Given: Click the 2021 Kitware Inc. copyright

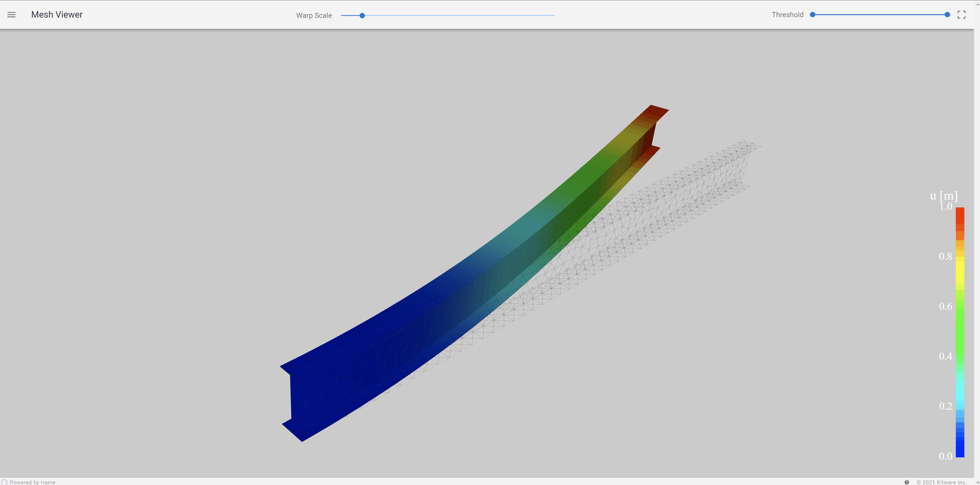Looking at the screenshot, I should click(x=941, y=482).
